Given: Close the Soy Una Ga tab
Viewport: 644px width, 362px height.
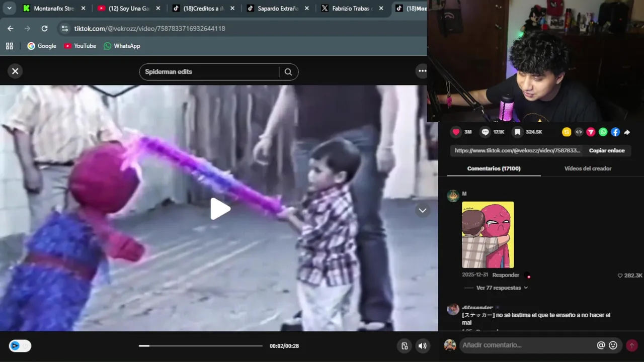Looking at the screenshot, I should pyautogui.click(x=158, y=9).
